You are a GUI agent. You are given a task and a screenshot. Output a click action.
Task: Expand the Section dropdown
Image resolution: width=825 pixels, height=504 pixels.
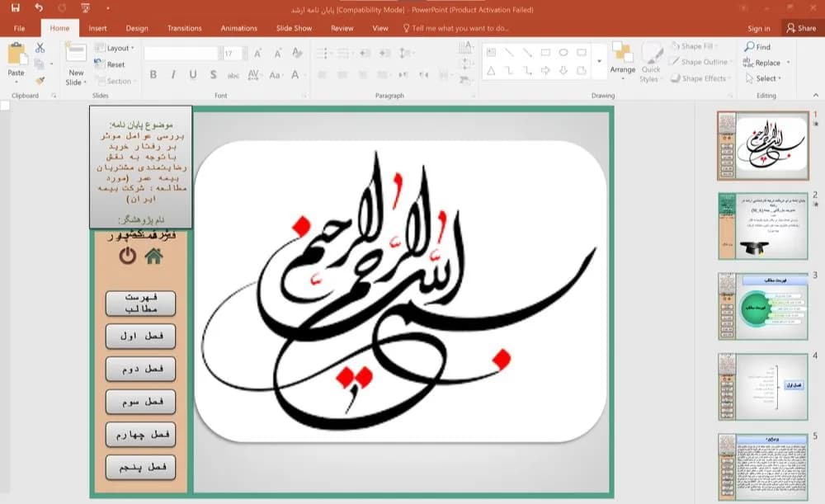click(x=116, y=81)
